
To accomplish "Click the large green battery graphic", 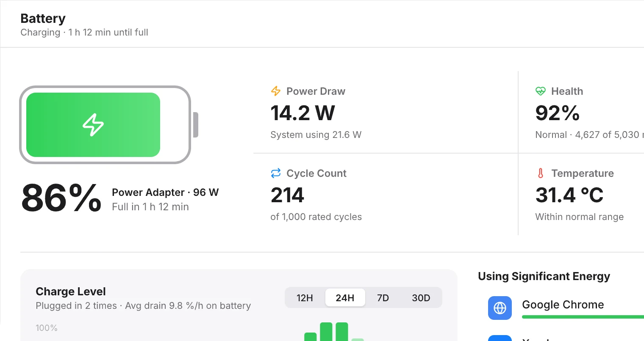I will (109, 125).
